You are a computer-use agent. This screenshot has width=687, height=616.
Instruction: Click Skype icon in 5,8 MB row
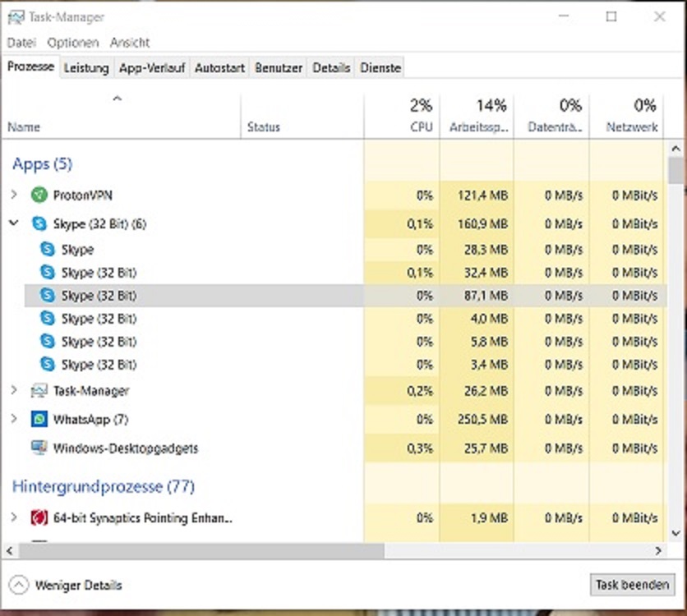[48, 341]
